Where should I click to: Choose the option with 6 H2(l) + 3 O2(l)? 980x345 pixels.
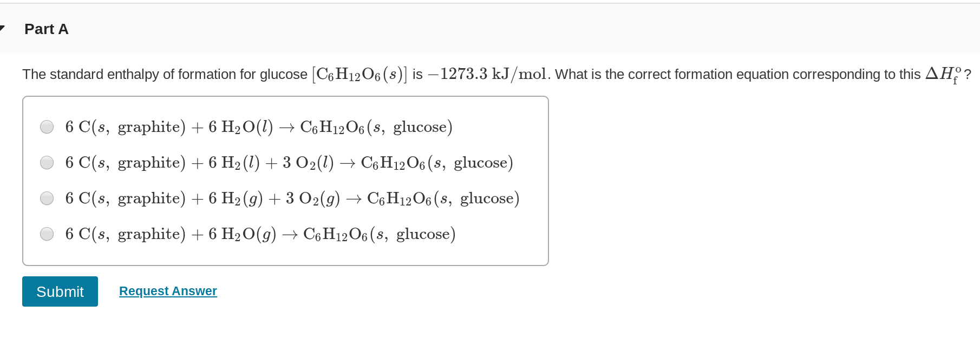coord(47,162)
